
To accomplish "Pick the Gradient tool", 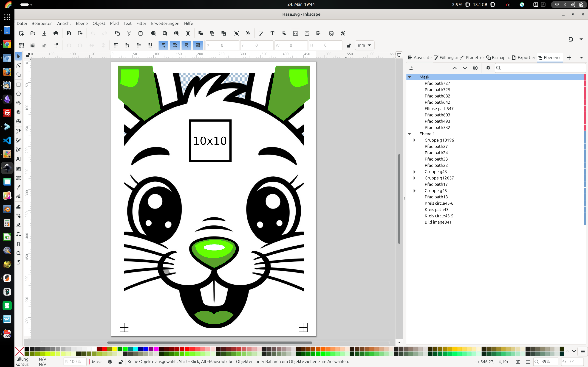I will tap(18, 169).
